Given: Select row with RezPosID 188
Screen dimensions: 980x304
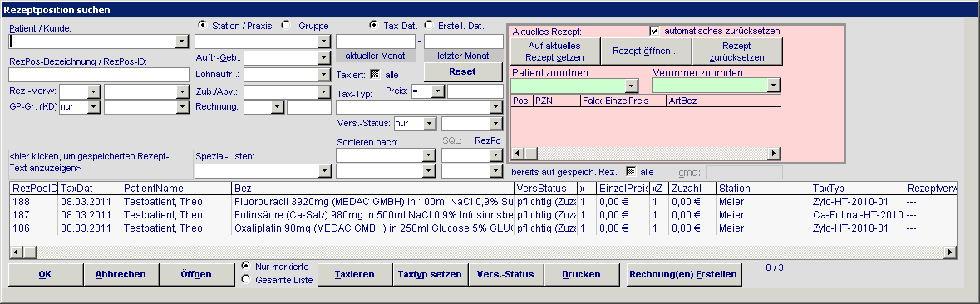Looking at the screenshot, I should pyautogui.click(x=482, y=202).
